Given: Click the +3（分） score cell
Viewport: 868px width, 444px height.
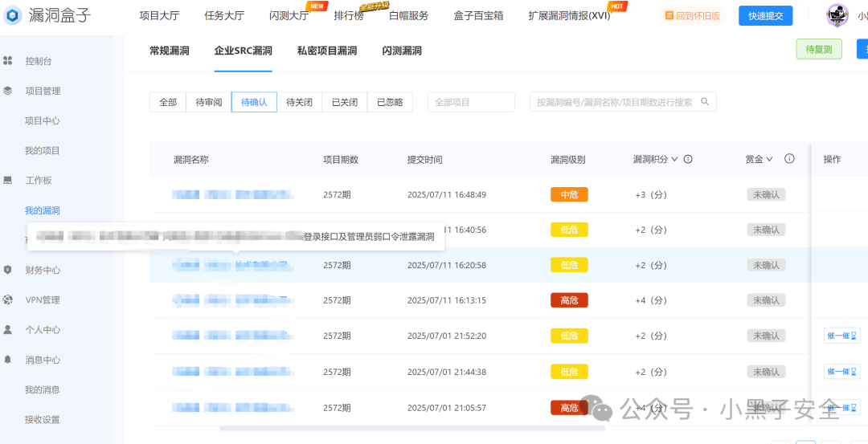Looking at the screenshot, I should pyautogui.click(x=650, y=194).
